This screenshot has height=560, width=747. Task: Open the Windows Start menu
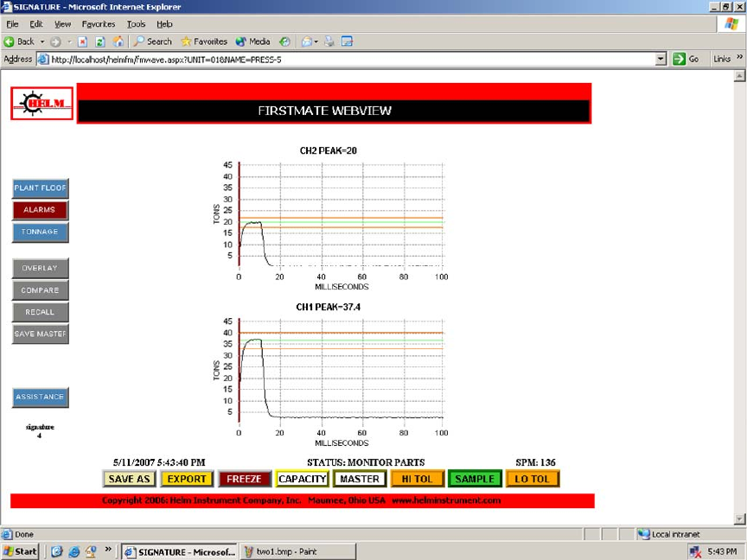click(20, 552)
